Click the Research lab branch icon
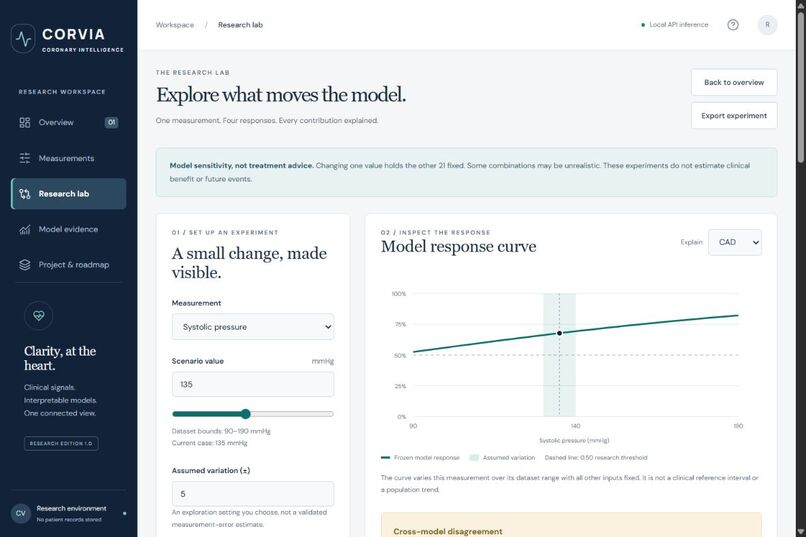This screenshot has height=537, width=806. coord(25,194)
